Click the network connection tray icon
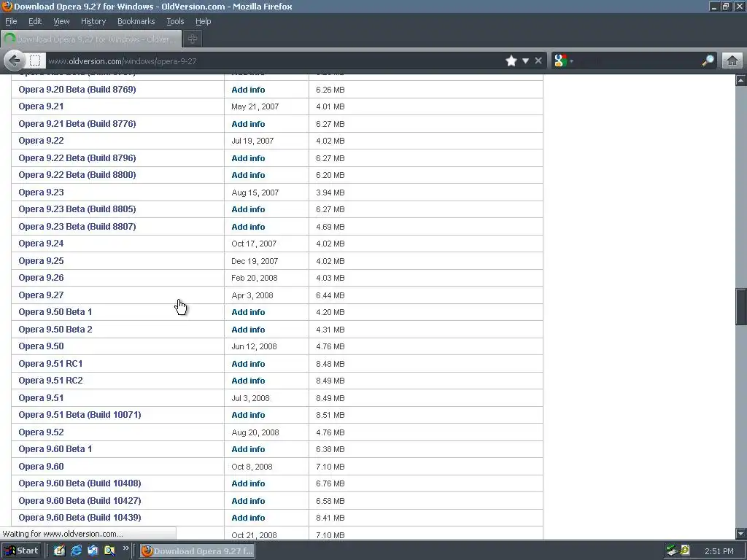Screen dimensions: 747x560 tap(672, 551)
